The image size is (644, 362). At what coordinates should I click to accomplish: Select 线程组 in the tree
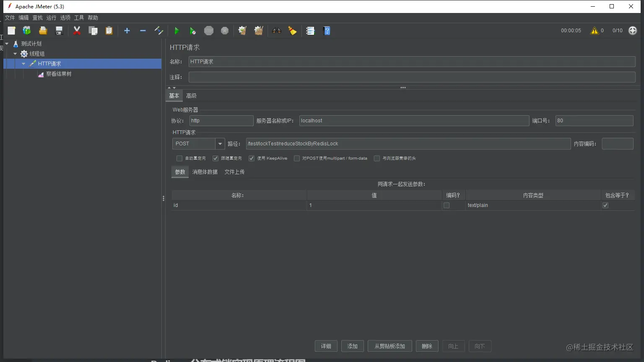click(x=37, y=54)
